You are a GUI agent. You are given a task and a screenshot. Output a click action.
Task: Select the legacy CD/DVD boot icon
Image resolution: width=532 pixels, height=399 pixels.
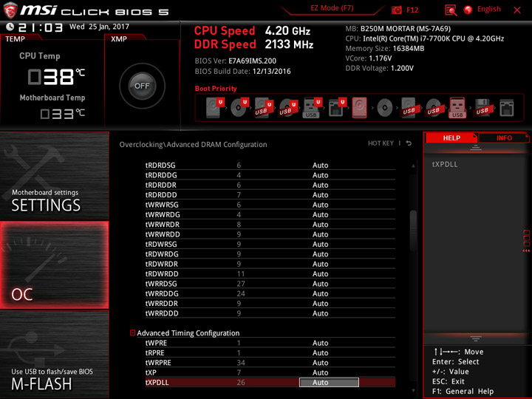pyautogui.click(x=385, y=108)
